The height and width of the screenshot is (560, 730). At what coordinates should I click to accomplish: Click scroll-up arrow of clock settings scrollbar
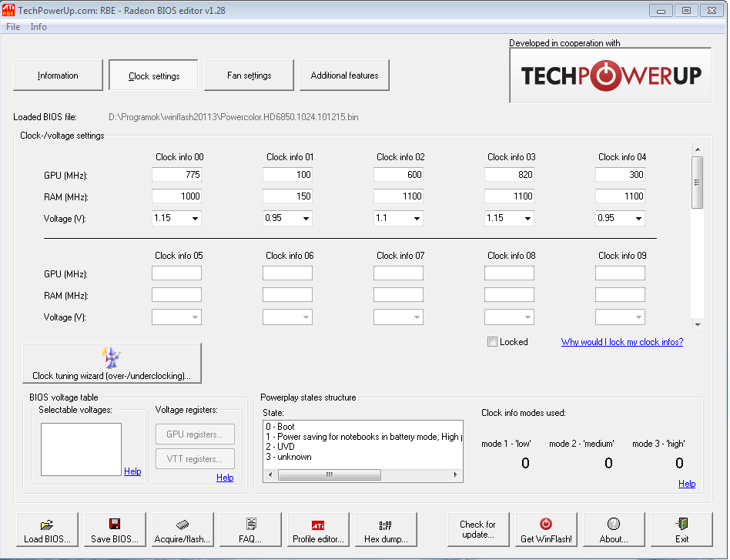click(698, 149)
